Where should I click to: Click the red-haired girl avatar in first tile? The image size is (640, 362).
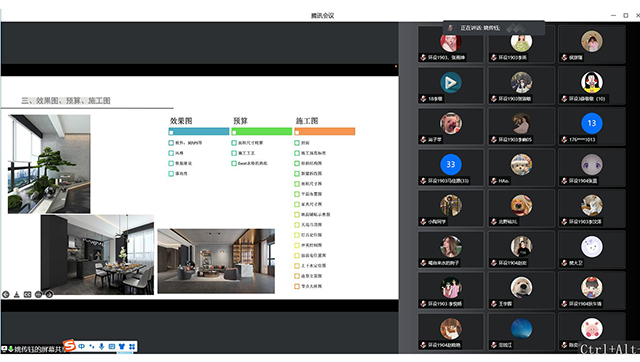click(451, 42)
